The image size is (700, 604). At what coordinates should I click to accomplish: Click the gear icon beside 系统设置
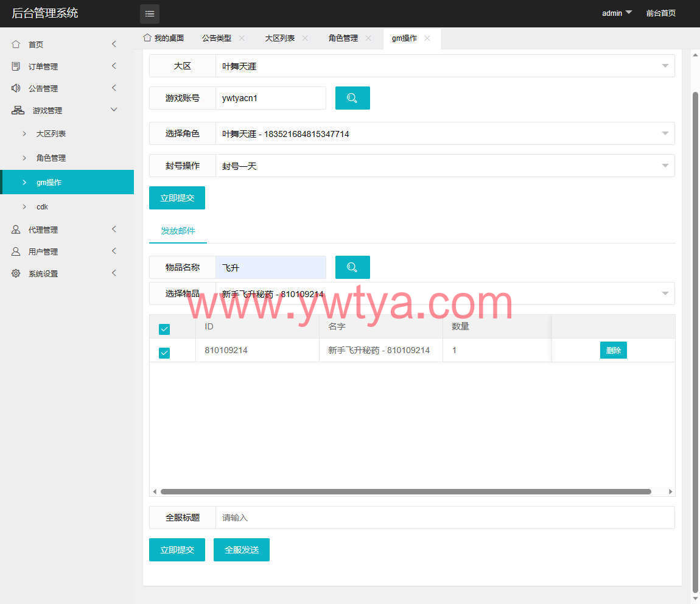(16, 273)
